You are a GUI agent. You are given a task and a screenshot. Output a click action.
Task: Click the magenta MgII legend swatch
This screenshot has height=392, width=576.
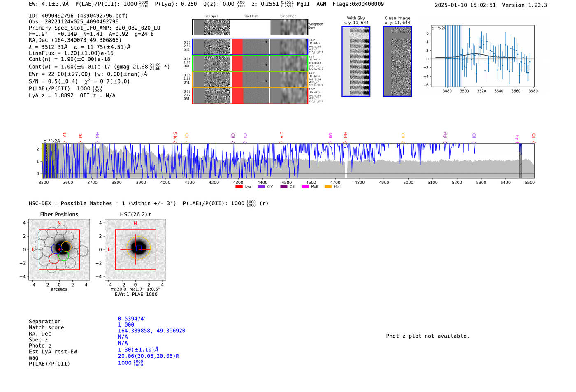click(x=305, y=186)
